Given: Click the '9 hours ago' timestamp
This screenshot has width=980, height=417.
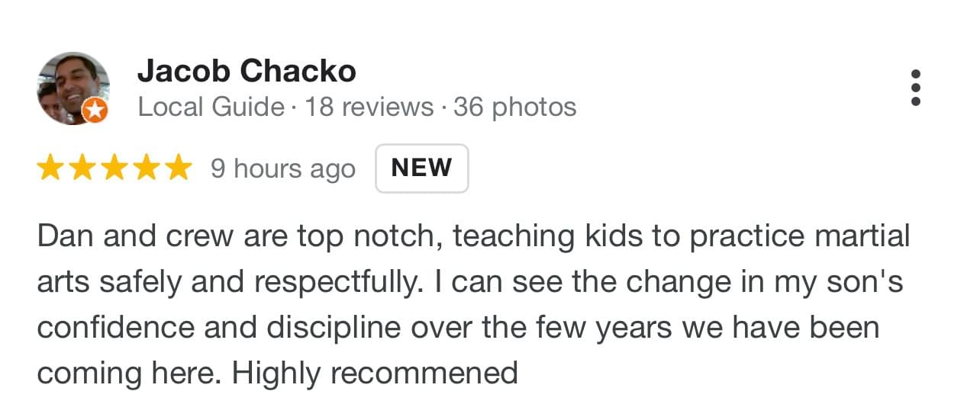Looking at the screenshot, I should pos(283,168).
